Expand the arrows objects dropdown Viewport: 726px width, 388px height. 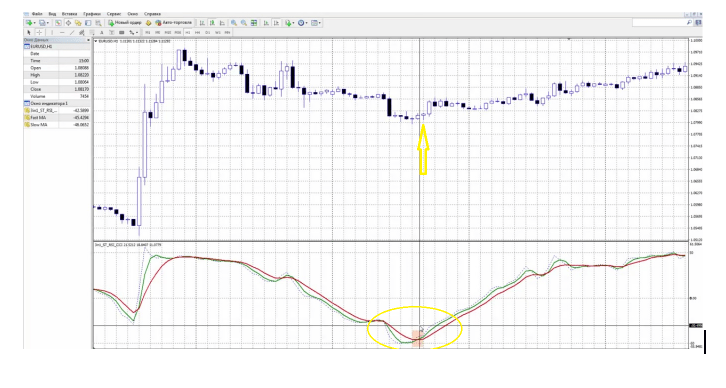[x=137, y=32]
